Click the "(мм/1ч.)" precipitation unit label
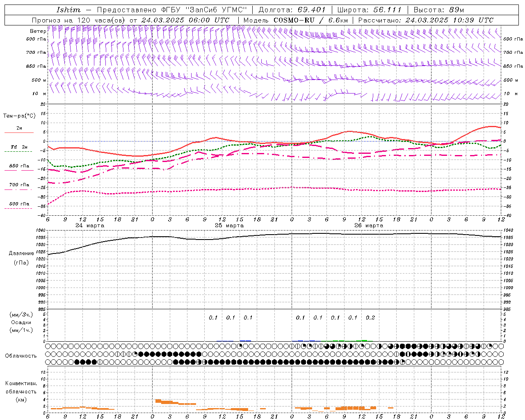This screenshot has width=525, height=420. [x=21, y=330]
